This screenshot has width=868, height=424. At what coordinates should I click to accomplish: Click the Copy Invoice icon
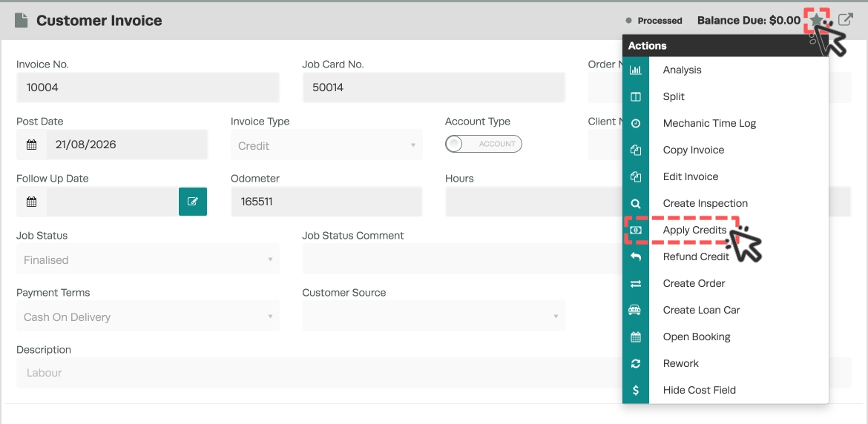pos(636,150)
